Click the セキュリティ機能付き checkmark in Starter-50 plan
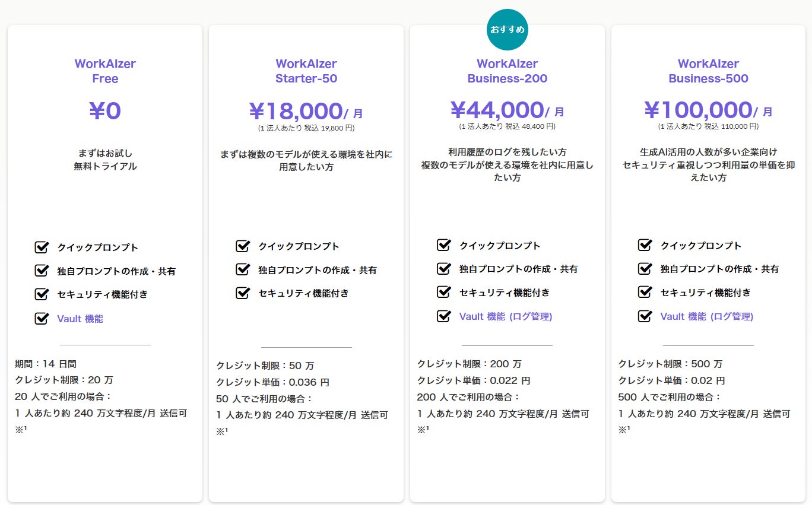 tap(242, 293)
